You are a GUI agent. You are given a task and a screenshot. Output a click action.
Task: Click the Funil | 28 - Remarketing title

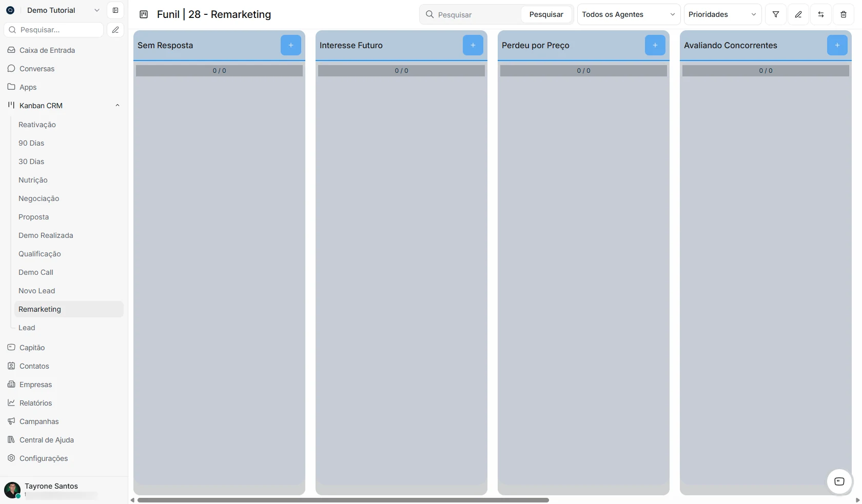pos(214,14)
